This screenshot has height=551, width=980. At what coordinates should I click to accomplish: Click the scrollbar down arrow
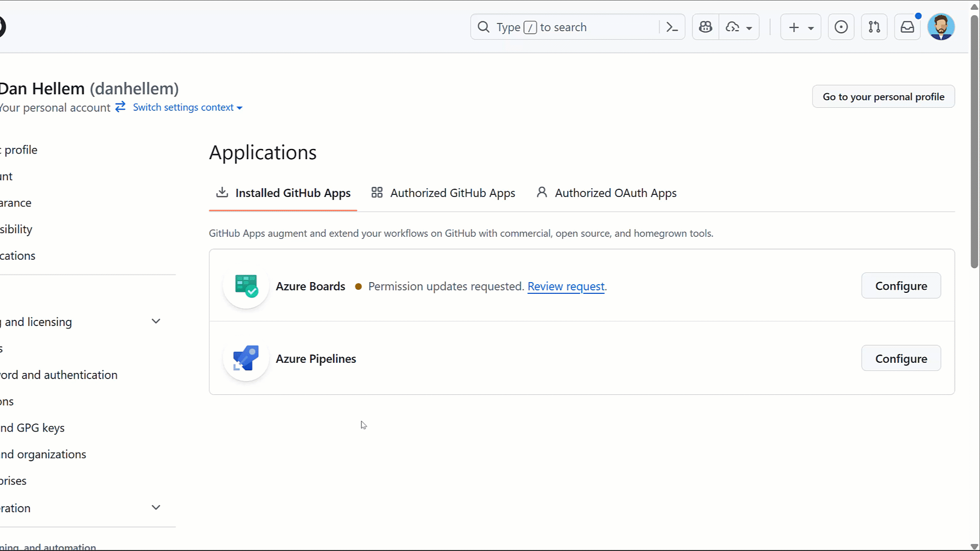[x=974, y=546]
